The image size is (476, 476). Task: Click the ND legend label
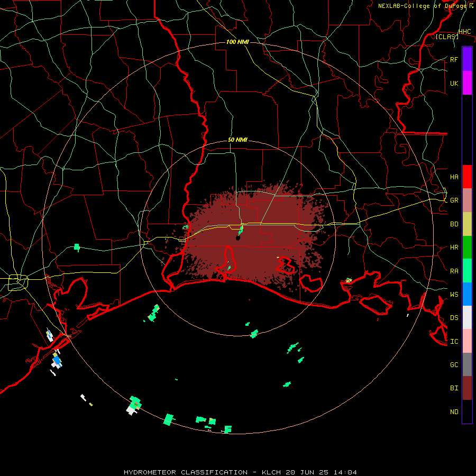[x=454, y=412]
